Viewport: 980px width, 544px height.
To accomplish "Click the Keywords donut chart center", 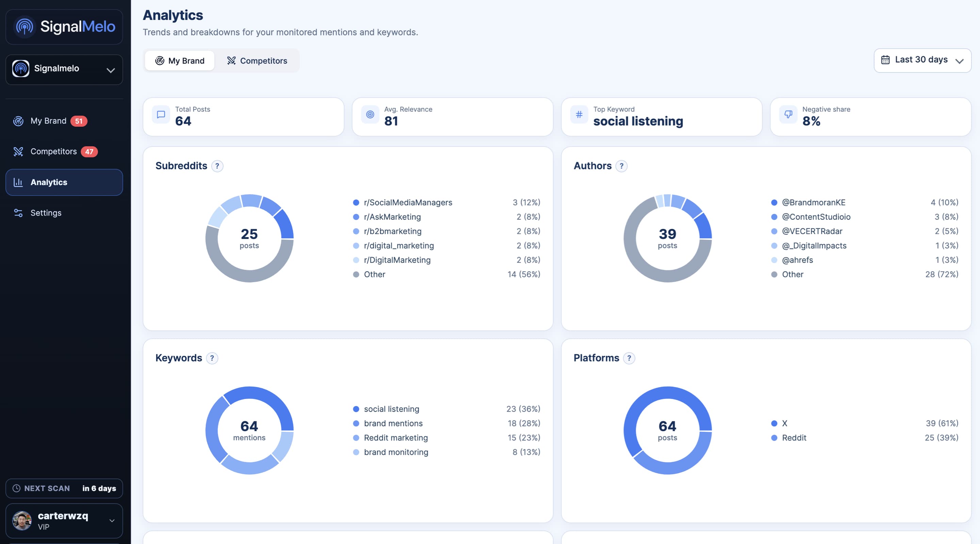I will pyautogui.click(x=249, y=430).
